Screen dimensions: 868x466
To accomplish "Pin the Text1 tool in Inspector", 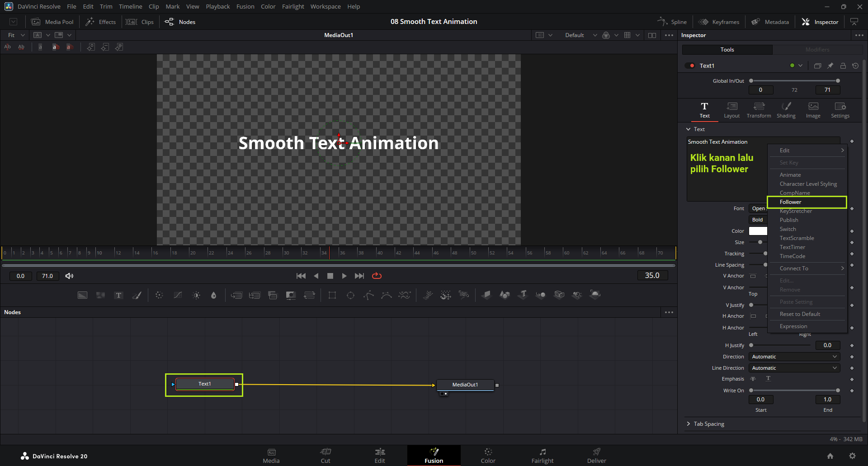I will pos(830,66).
